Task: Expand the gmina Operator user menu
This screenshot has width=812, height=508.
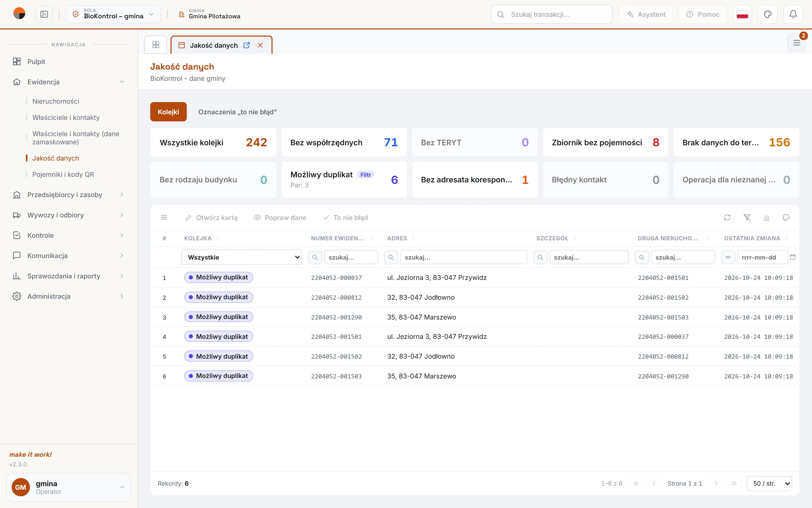Action: (69, 487)
